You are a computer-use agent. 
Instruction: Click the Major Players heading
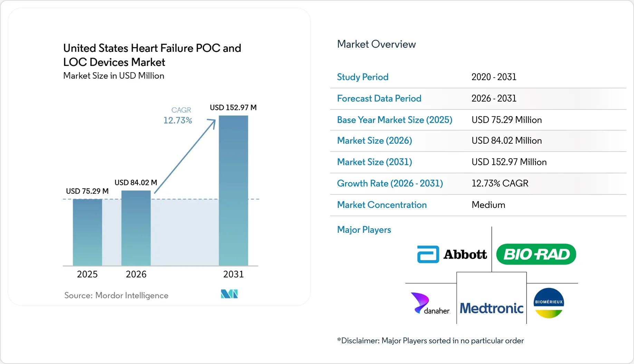(364, 230)
